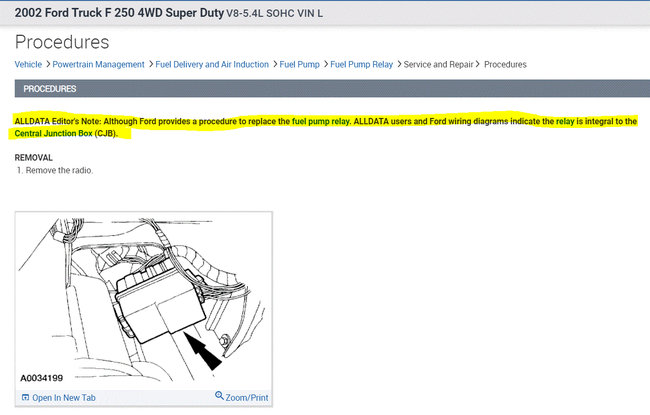Viewport: 650px width, 415px height.
Task: Navigate to Fuel Pump breadcrumb link
Action: coord(299,64)
